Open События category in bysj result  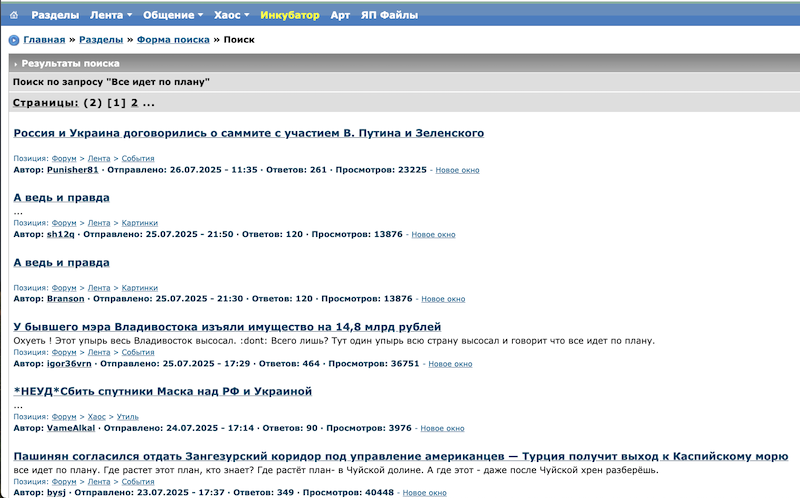tap(138, 482)
